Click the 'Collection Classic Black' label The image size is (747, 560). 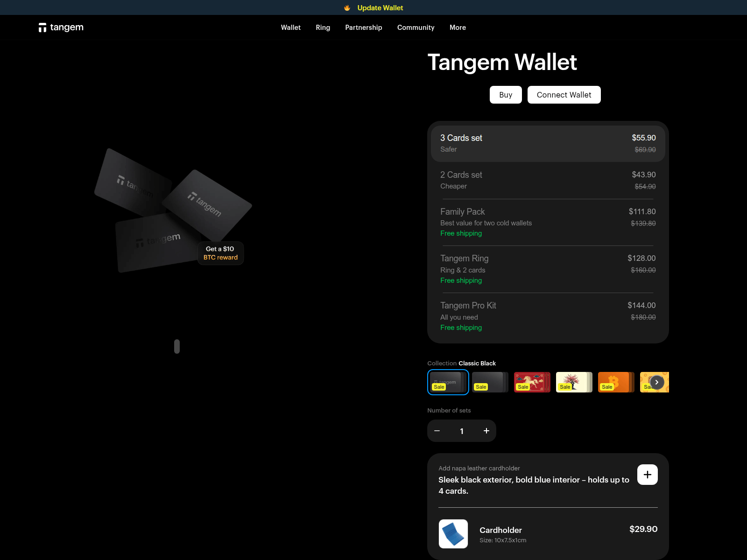tap(462, 364)
